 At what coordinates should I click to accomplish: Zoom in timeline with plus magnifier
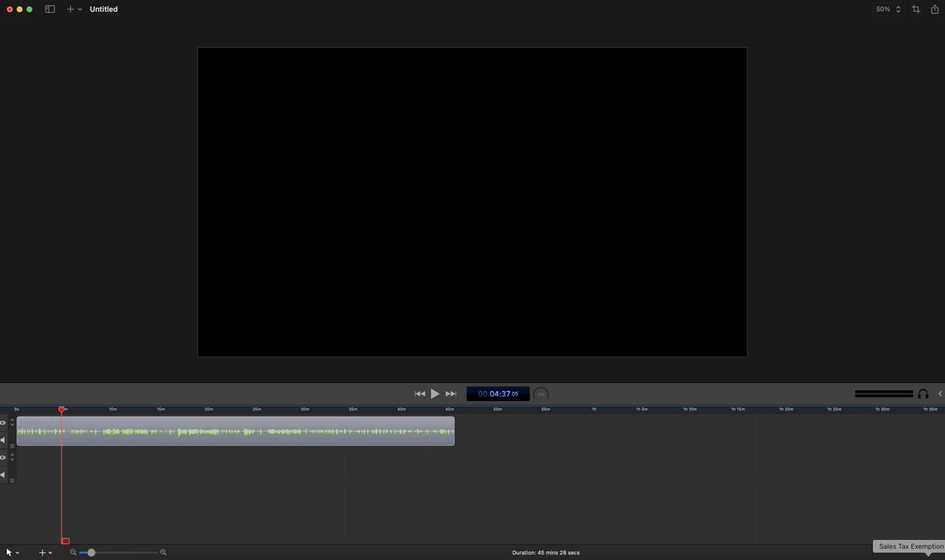(163, 553)
